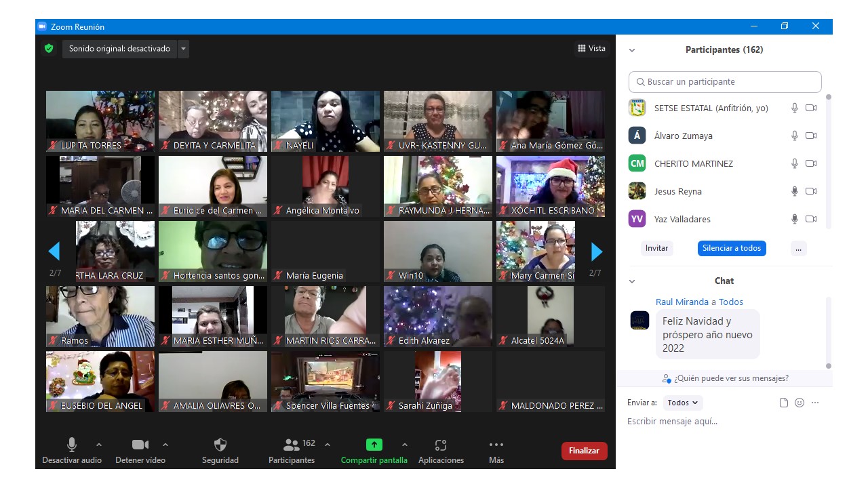This screenshot has width=868, height=488.
Task: Toggle microphone for SETSE ESTATAL
Action: 795,108
